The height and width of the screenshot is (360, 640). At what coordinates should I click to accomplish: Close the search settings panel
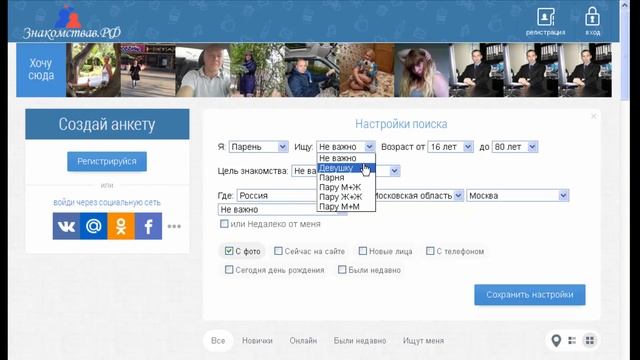594,116
